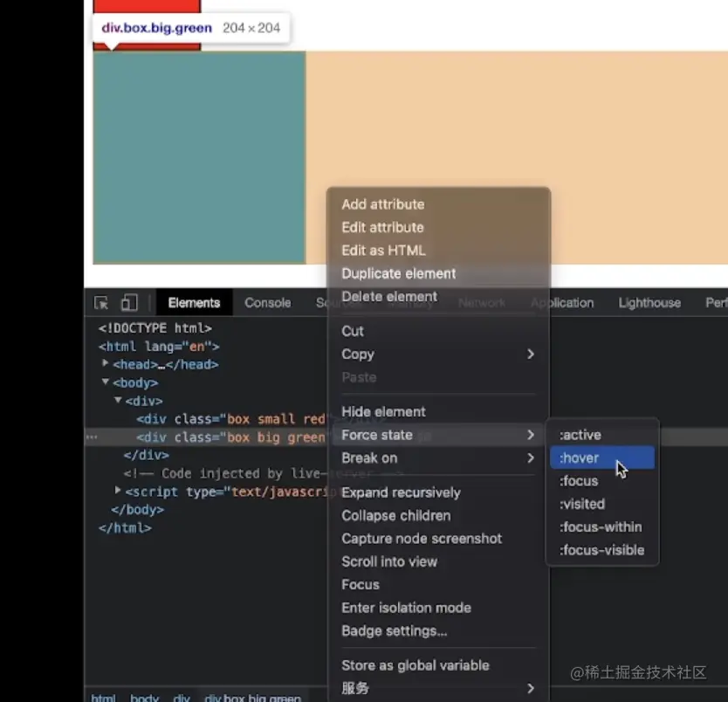Select the closing </html> tag
The image size is (728, 702).
pyautogui.click(x=125, y=528)
